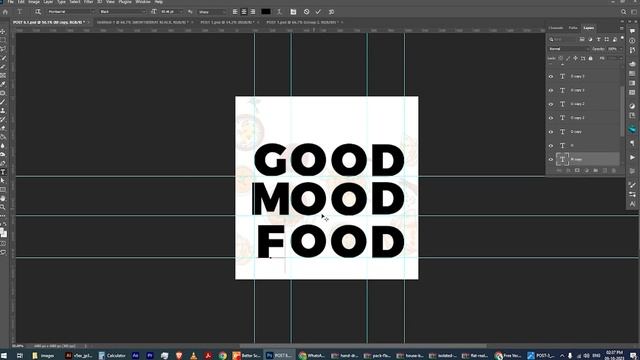Viewport: 640px width, 360px height.
Task: Click the Update 3D text icon
Action: (x=331, y=12)
